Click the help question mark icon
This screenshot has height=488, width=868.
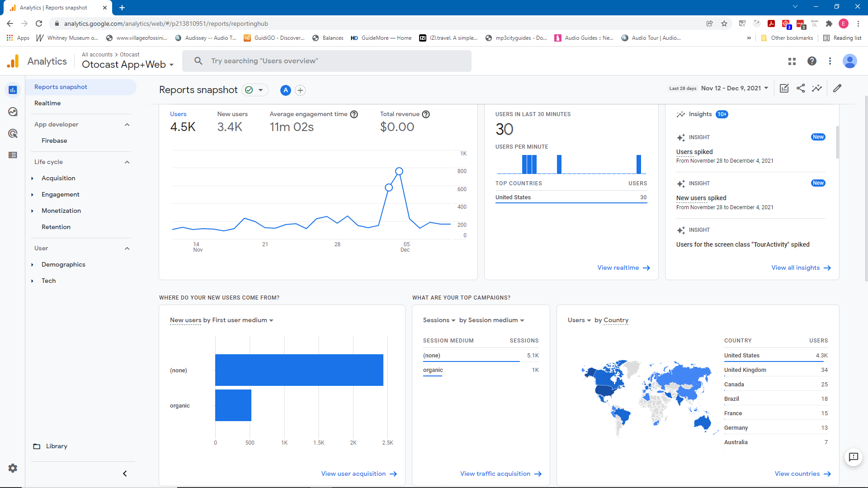812,61
